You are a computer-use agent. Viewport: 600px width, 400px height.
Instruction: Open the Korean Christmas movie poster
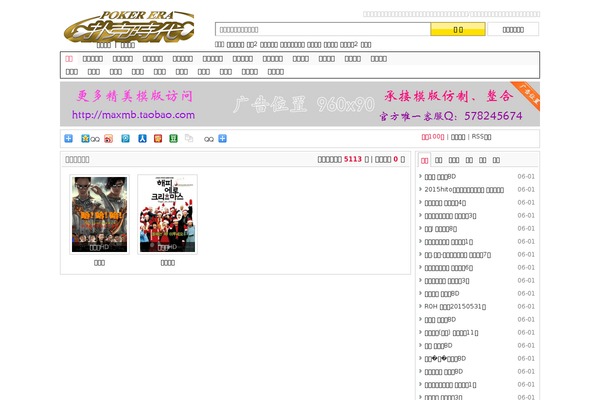coord(168,214)
